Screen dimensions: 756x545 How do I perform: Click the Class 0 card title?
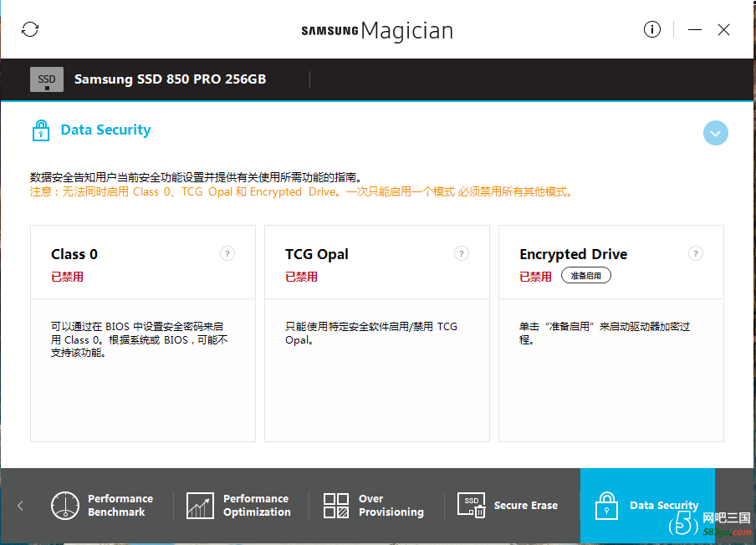[74, 254]
